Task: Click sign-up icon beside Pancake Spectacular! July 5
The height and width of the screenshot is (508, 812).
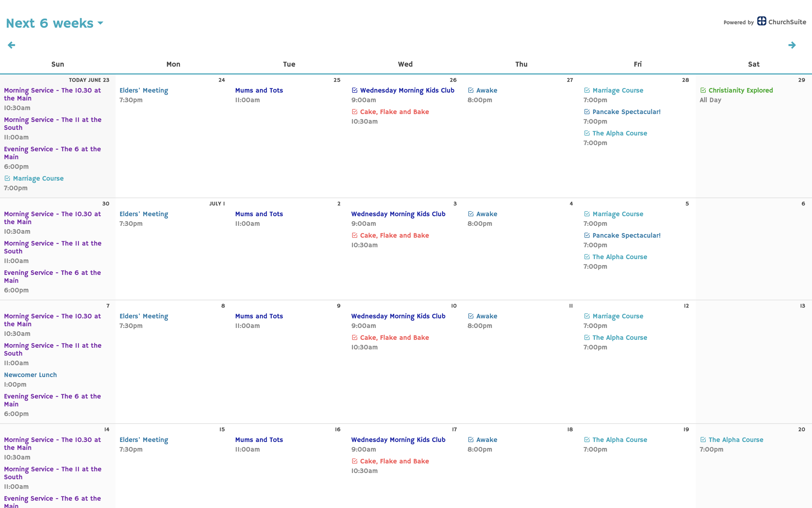Action: coord(587,236)
